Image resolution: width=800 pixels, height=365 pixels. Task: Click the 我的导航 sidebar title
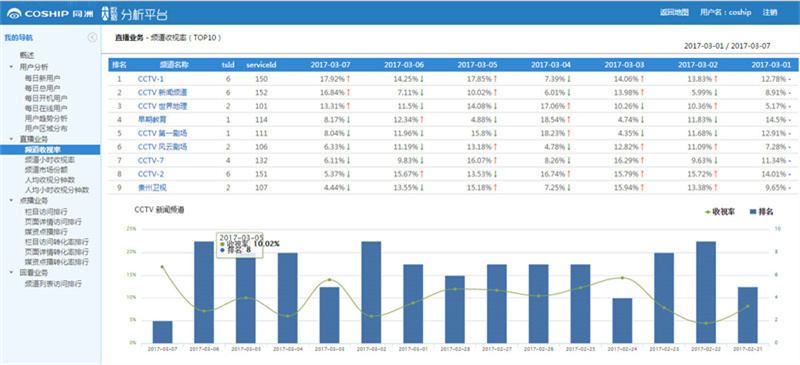click(x=19, y=37)
